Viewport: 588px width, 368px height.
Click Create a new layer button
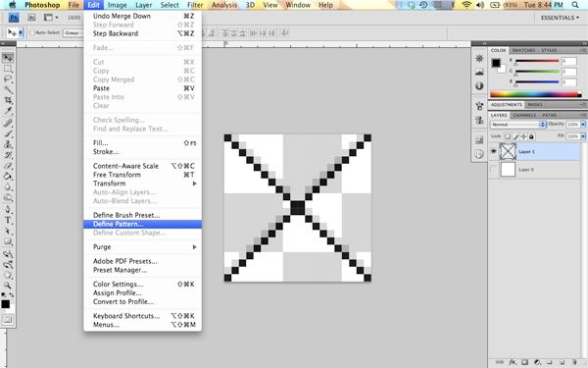pyautogui.click(x=562, y=362)
